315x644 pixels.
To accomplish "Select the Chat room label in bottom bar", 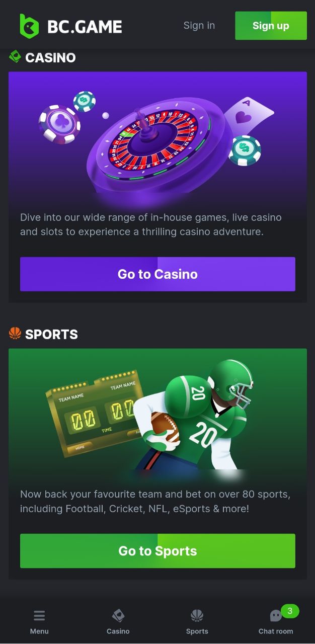I will 276,631.
